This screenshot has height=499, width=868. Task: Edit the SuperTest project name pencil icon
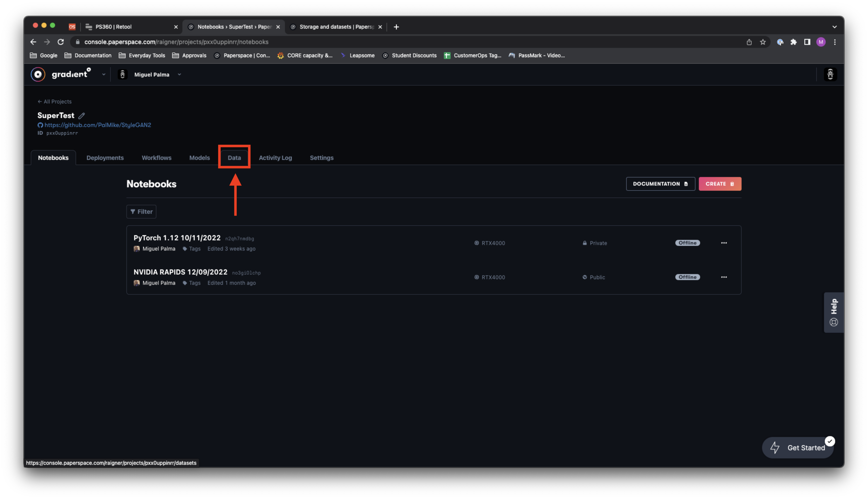tap(81, 115)
